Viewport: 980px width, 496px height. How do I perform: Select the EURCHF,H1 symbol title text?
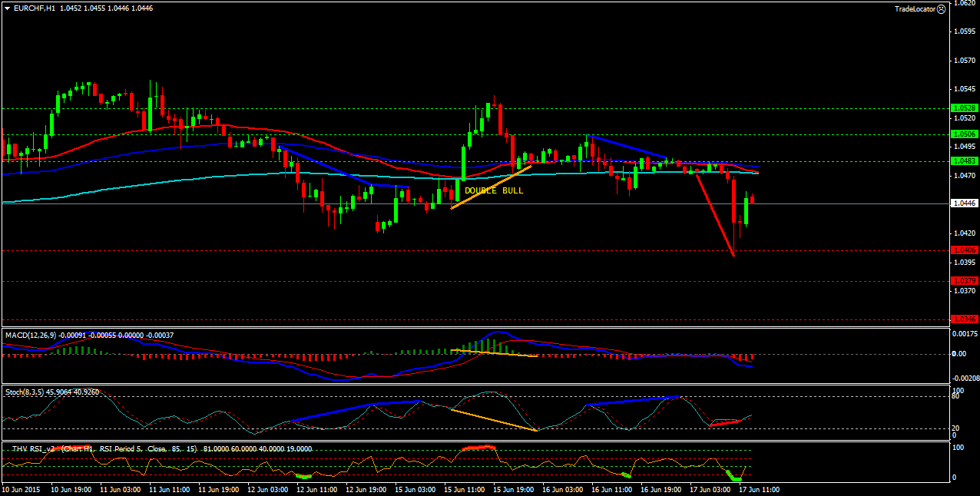point(35,8)
